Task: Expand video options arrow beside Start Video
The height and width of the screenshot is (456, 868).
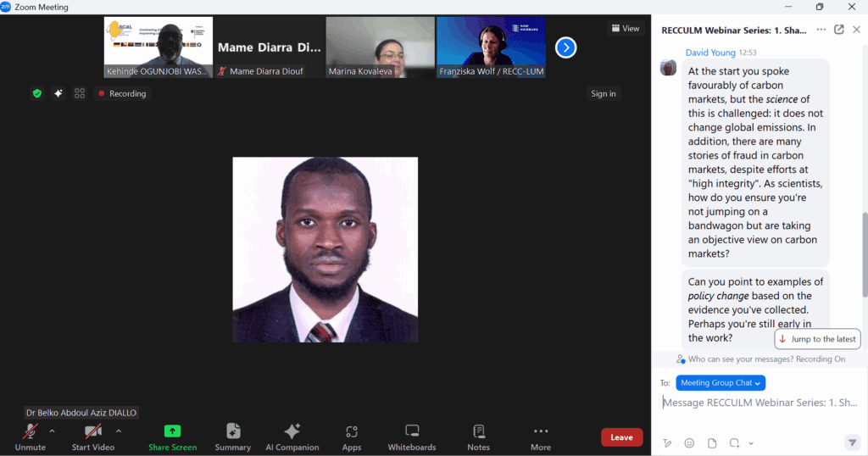Action: (x=119, y=431)
